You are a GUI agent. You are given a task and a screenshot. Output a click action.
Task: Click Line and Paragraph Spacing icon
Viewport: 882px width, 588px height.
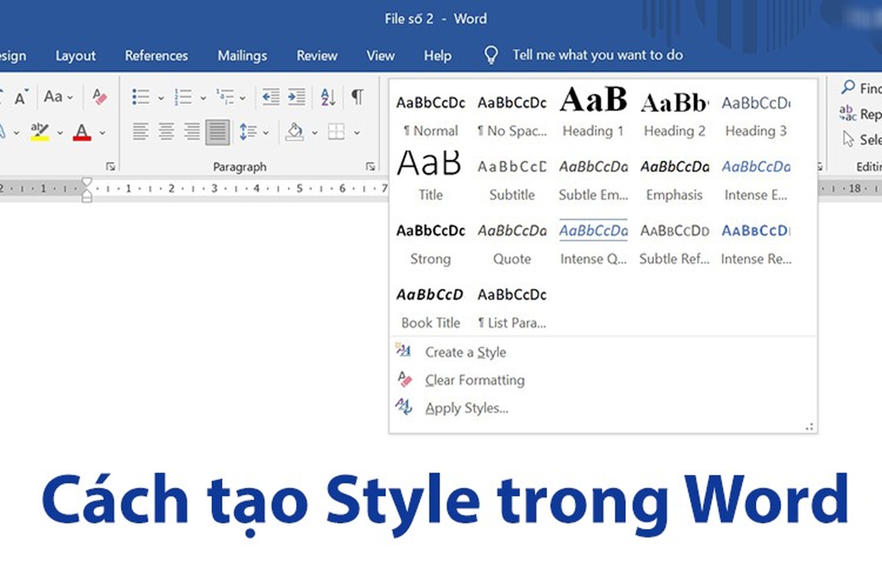(248, 132)
